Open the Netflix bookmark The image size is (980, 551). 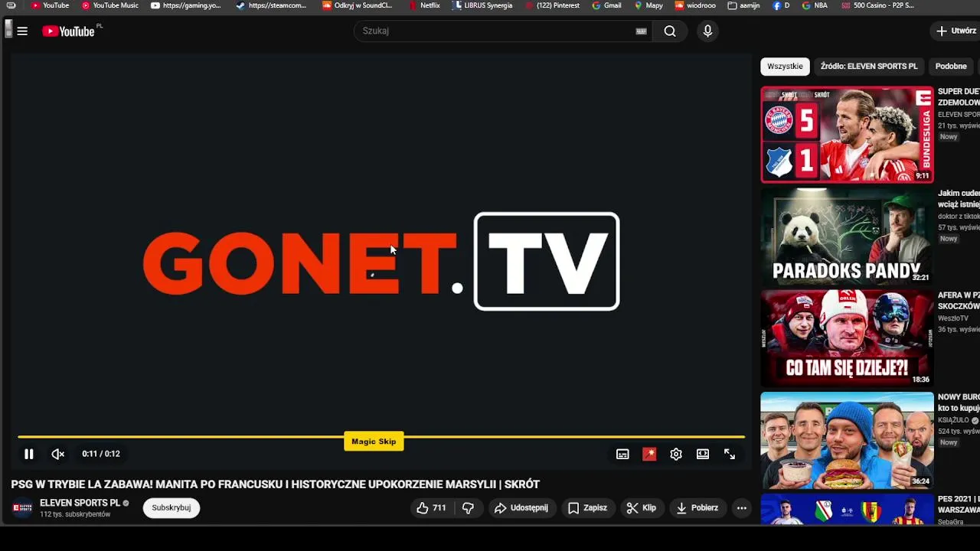pos(424,5)
